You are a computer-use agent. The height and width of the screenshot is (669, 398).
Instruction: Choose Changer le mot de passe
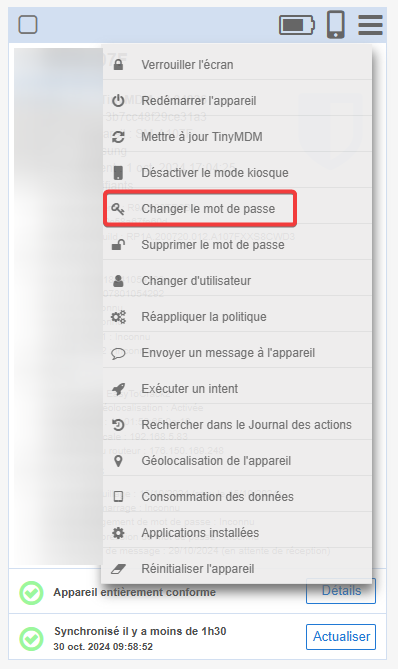tap(237, 209)
